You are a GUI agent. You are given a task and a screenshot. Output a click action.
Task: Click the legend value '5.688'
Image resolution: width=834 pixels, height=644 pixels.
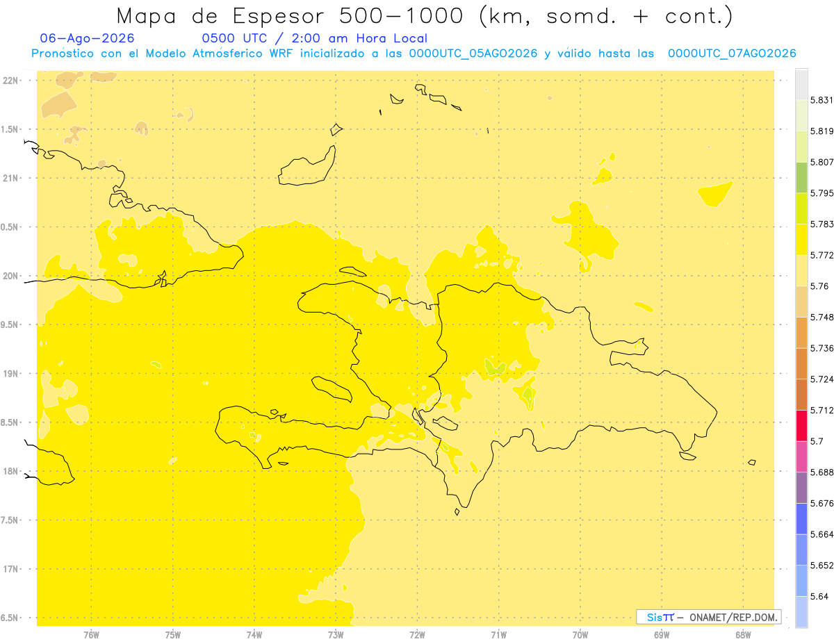[821, 472]
